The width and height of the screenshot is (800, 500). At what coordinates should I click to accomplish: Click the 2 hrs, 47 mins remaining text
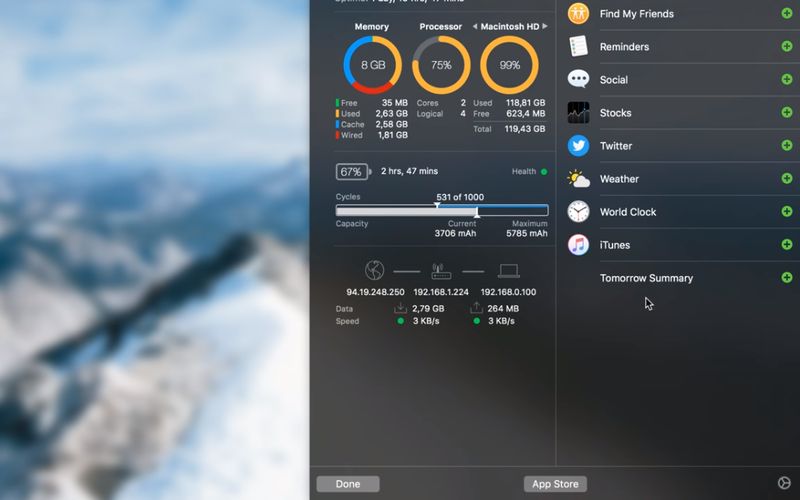409,171
